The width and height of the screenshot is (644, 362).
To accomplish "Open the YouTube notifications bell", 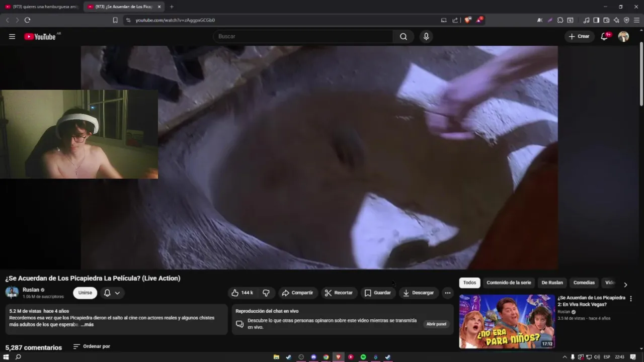I will 605,36.
